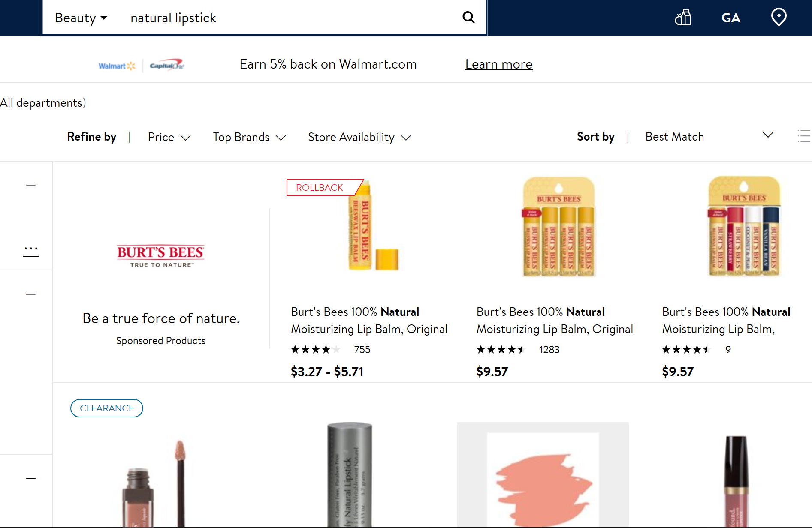This screenshot has height=528, width=812.
Task: Click inside the natural lipstick search field
Action: 292,18
